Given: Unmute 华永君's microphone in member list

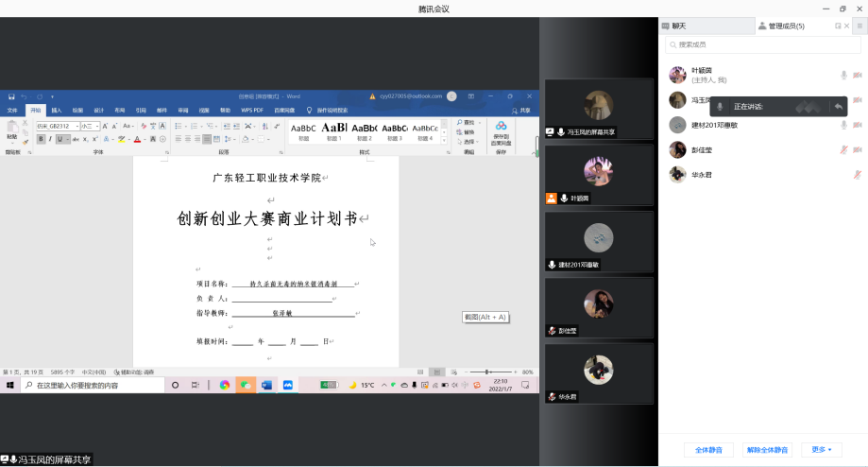Looking at the screenshot, I should pyautogui.click(x=858, y=174).
